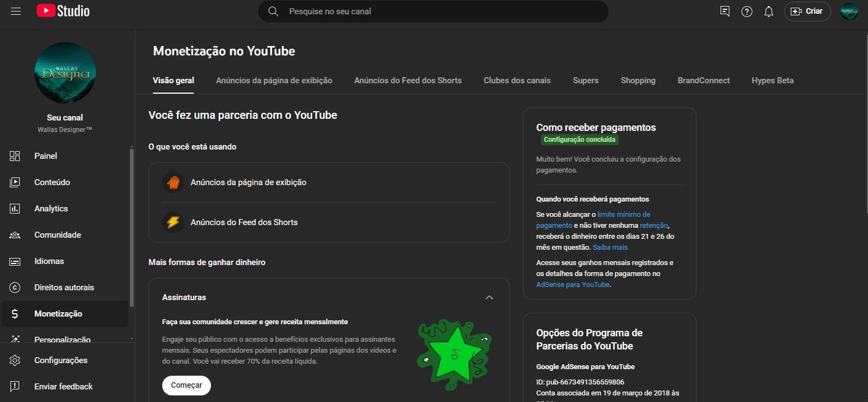
Task: Click Como receber pagamentos heading
Action: (596, 128)
